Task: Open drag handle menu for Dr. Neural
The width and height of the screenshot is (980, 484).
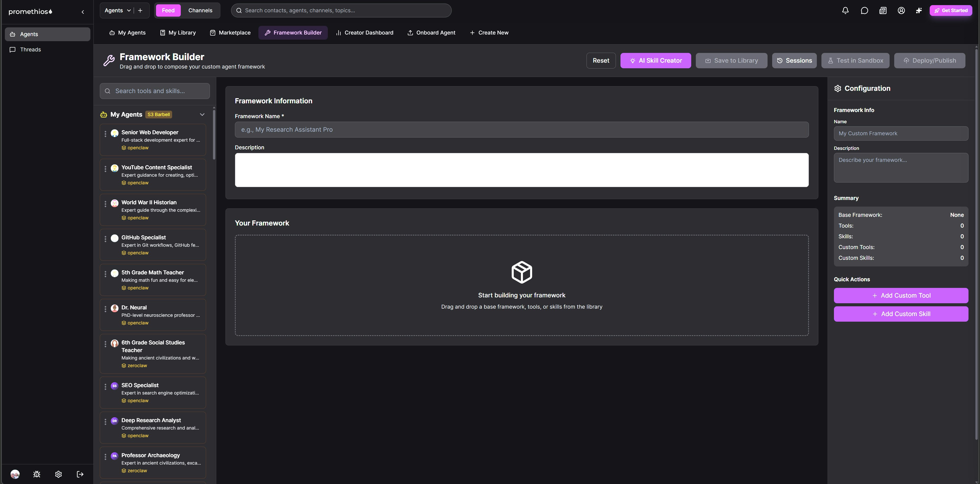Action: [105, 309]
